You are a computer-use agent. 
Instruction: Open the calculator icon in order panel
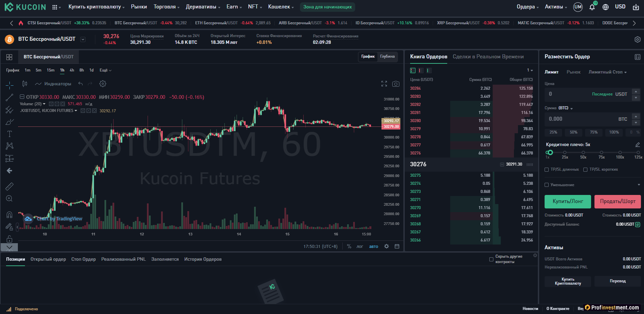[x=638, y=57]
